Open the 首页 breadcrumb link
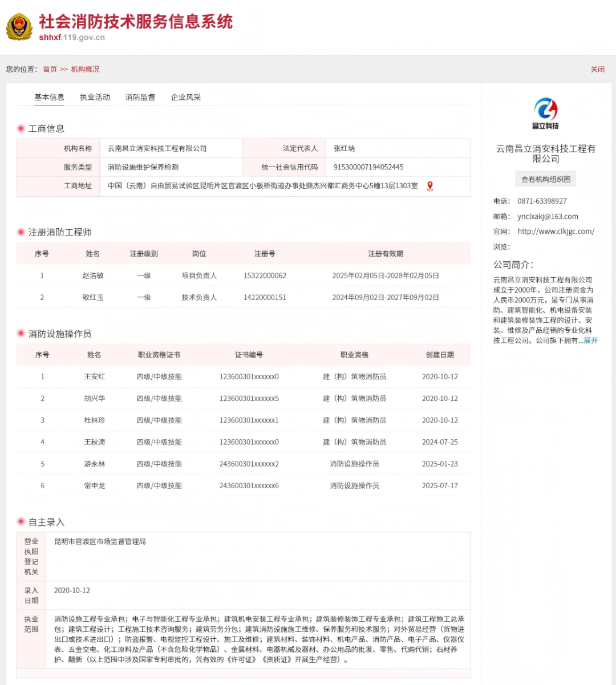The width and height of the screenshot is (616, 685). (x=50, y=69)
